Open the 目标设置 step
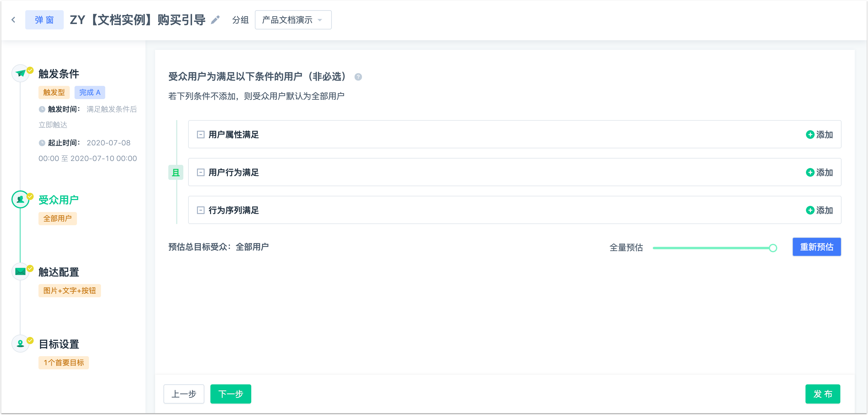Screen dimensions: 868x415 [59, 344]
